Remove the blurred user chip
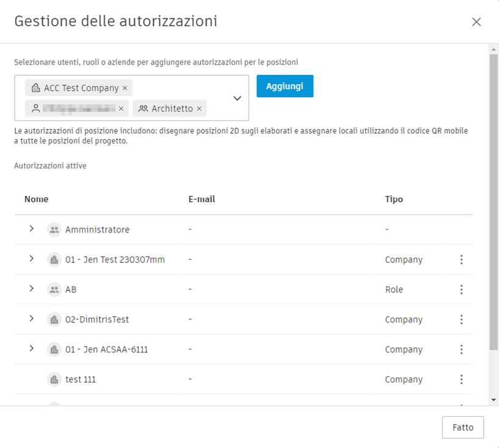Screen dimensions: 499x448 [x=121, y=109]
